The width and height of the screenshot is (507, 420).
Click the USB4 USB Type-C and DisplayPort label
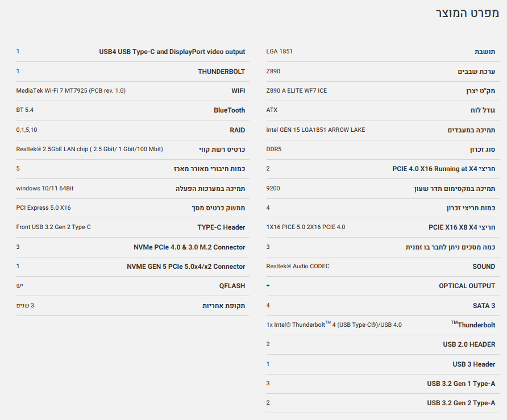click(172, 52)
